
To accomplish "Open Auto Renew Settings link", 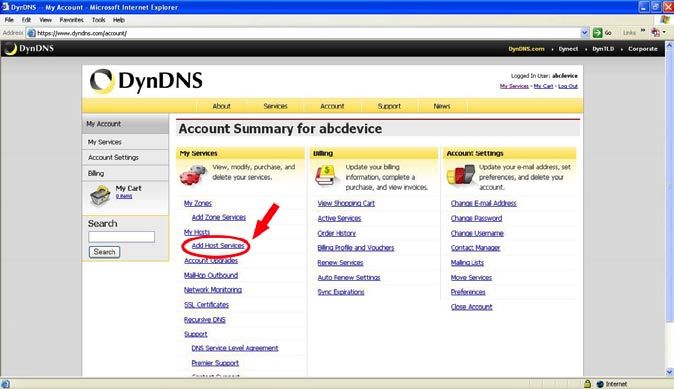I will pos(349,278).
